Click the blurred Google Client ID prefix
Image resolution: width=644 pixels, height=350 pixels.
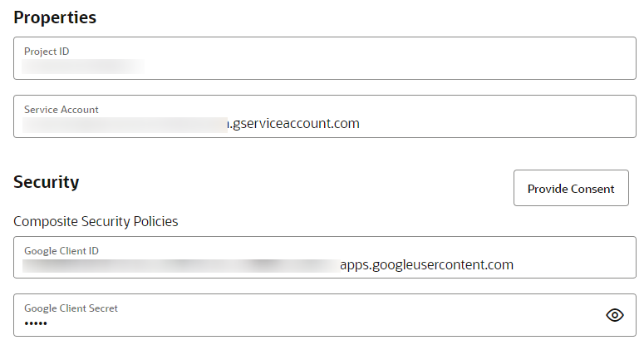point(179,265)
